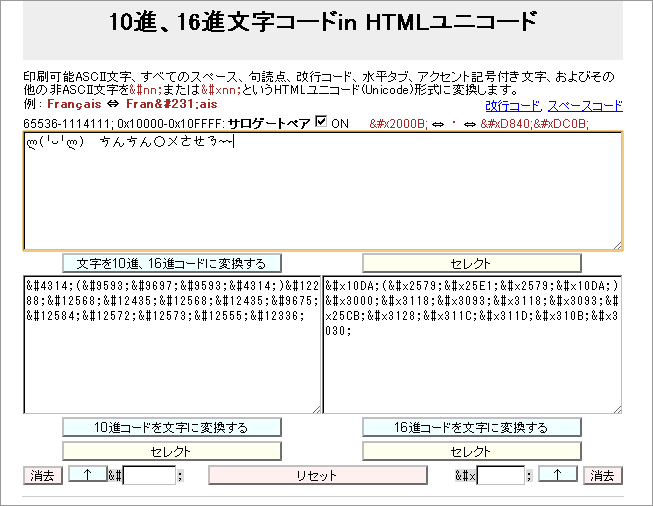Click inside the decimal code output textarea
Screen dimensions: 653x506
click(x=172, y=344)
